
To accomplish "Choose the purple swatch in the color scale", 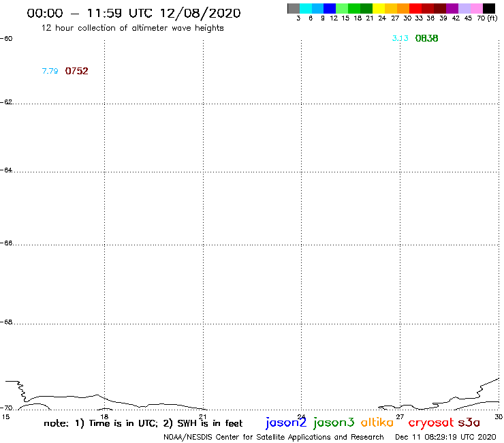I will click(452, 8).
